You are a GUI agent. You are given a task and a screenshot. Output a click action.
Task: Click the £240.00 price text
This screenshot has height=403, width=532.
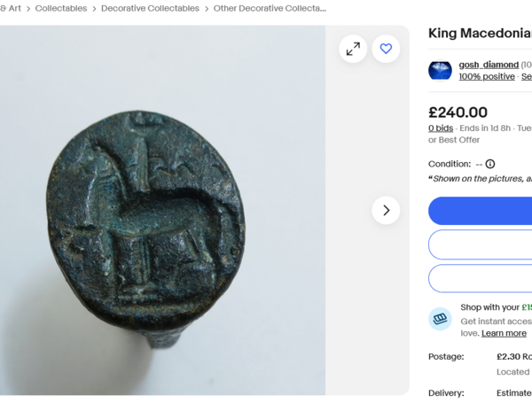pyautogui.click(x=458, y=112)
